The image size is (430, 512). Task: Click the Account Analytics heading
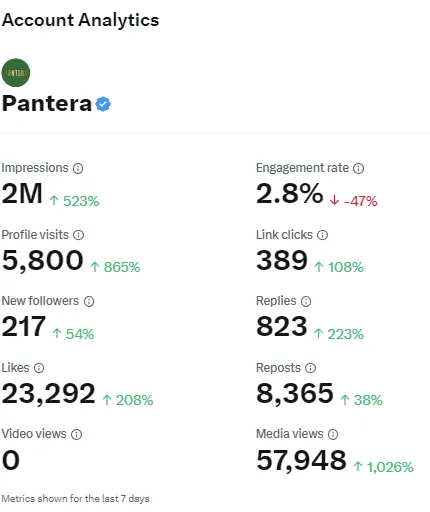pos(80,20)
